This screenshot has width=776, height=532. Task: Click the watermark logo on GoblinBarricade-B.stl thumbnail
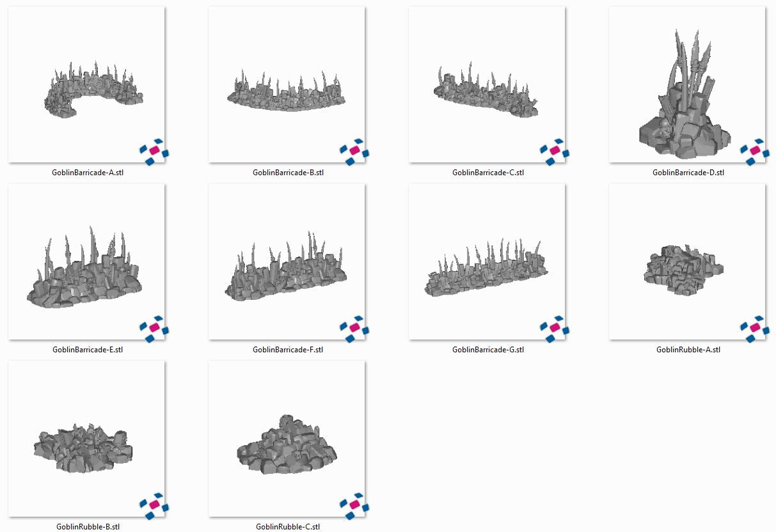[x=353, y=148]
